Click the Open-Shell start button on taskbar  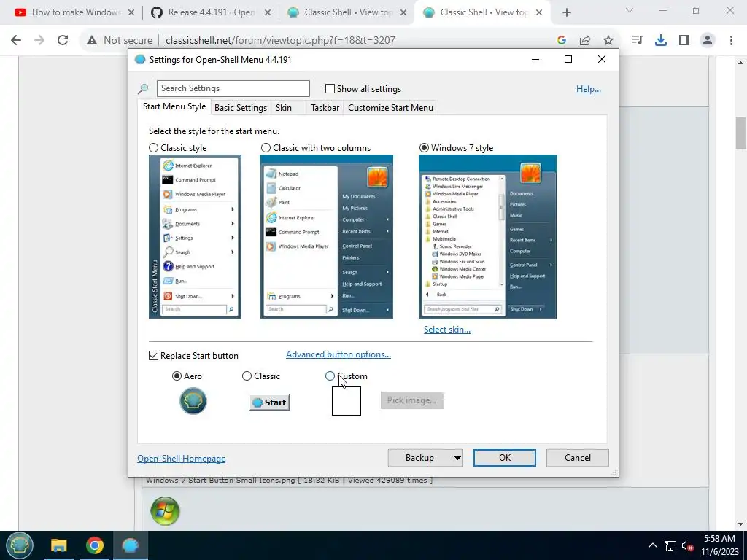pos(19,545)
